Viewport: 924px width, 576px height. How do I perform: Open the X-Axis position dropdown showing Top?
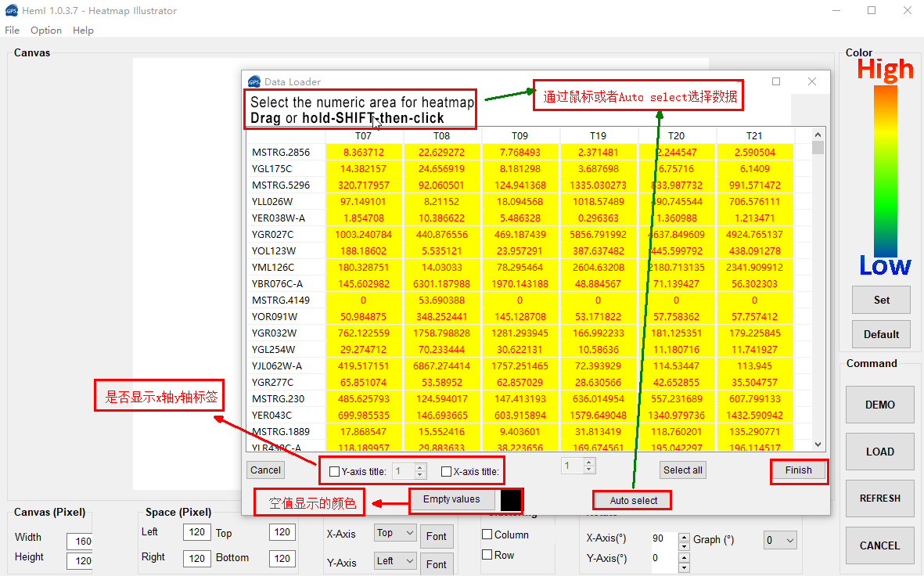[x=395, y=533]
